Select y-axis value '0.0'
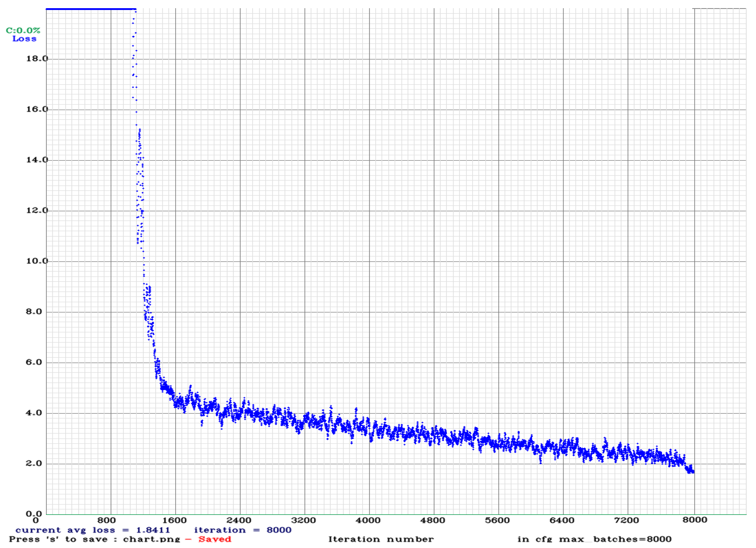Viewport: 756px width, 548px height. pos(34,514)
